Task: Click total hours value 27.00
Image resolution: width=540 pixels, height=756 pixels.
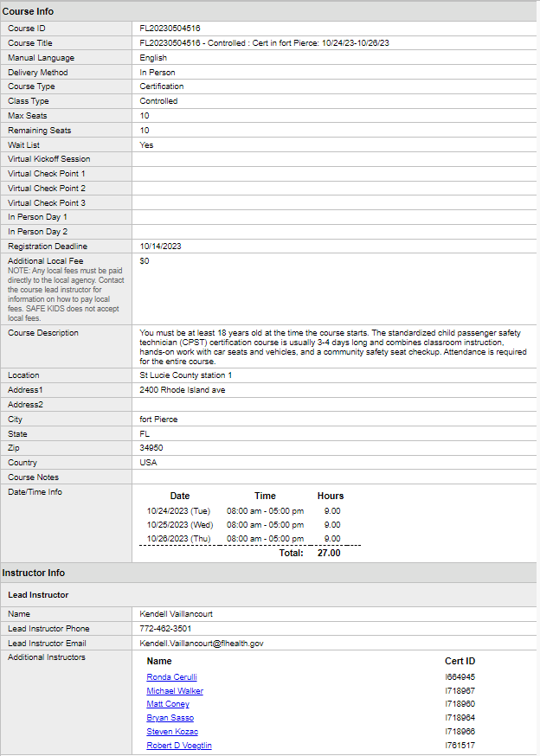Action: [x=329, y=553]
